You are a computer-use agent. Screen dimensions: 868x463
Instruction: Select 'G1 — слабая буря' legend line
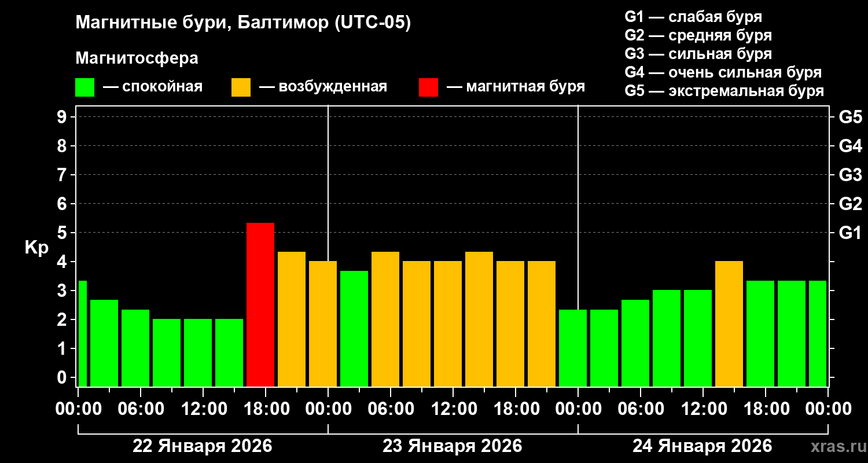(693, 16)
